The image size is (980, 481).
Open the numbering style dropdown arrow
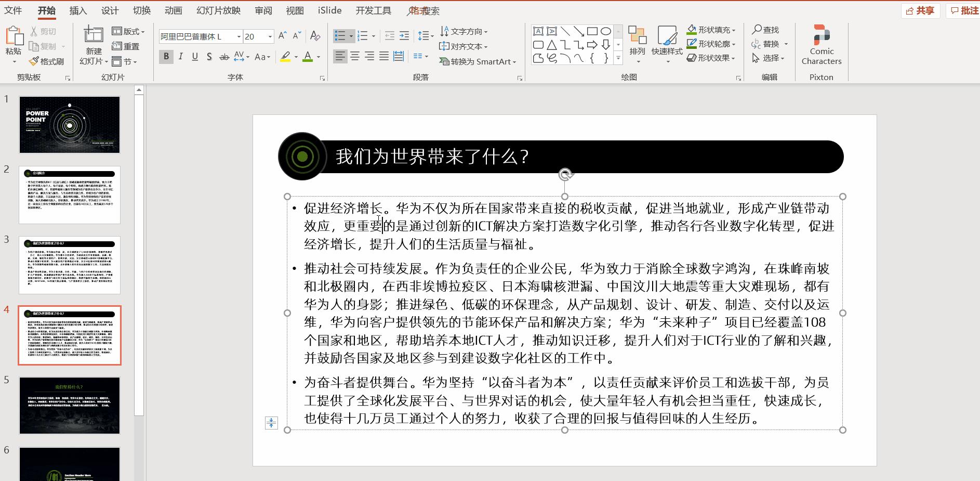click(x=373, y=36)
